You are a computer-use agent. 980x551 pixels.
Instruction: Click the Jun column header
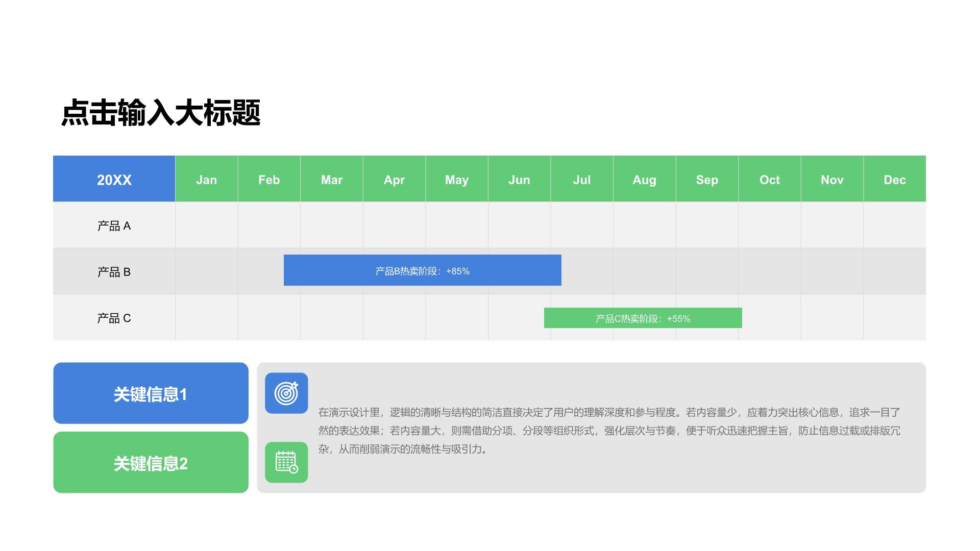519,179
